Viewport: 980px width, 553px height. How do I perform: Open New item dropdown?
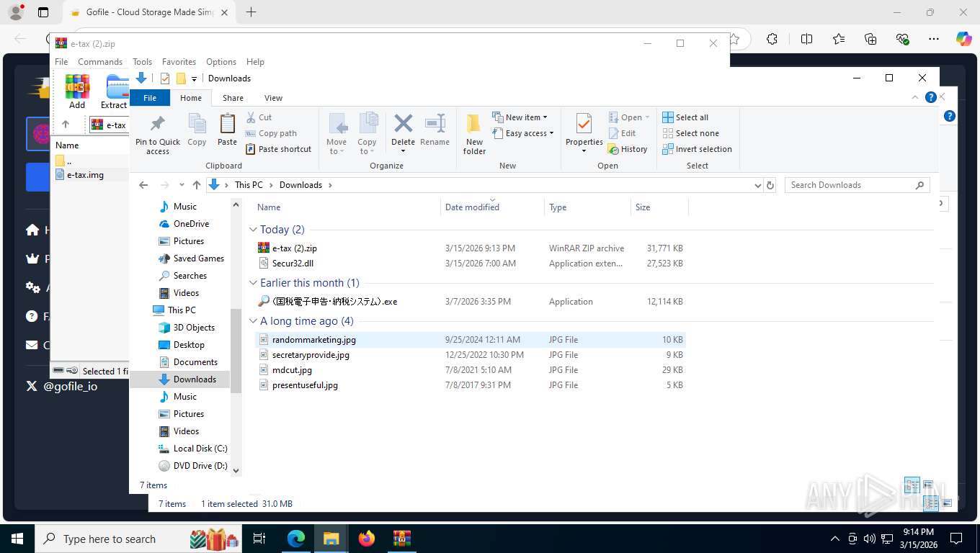coord(520,117)
